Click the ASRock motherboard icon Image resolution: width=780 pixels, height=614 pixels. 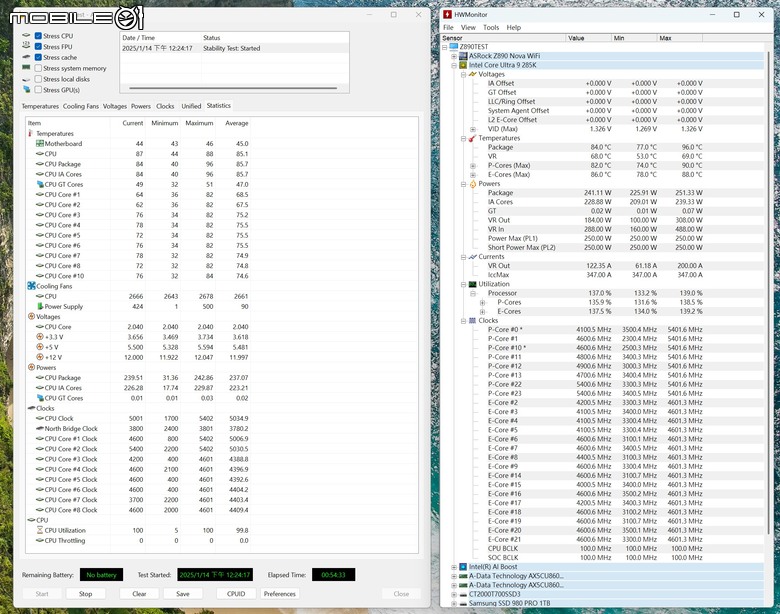click(x=463, y=56)
